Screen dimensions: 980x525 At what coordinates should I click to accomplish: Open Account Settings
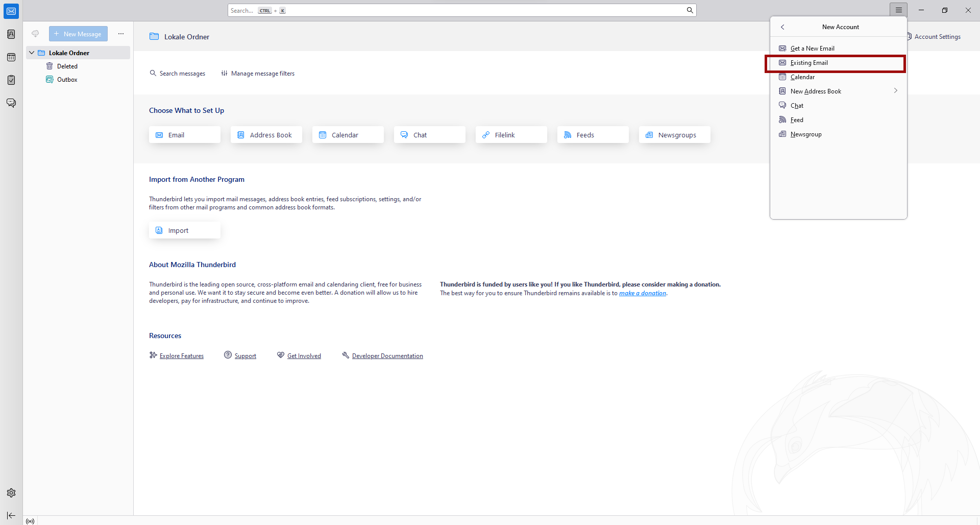click(x=934, y=37)
